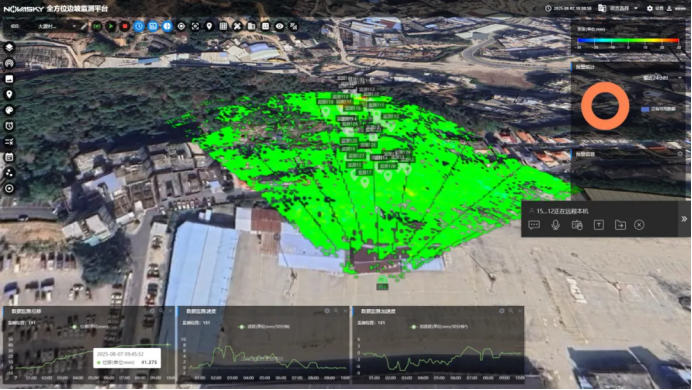Collapse the remote session panel with double chevron
692x390 pixels.
click(684, 219)
